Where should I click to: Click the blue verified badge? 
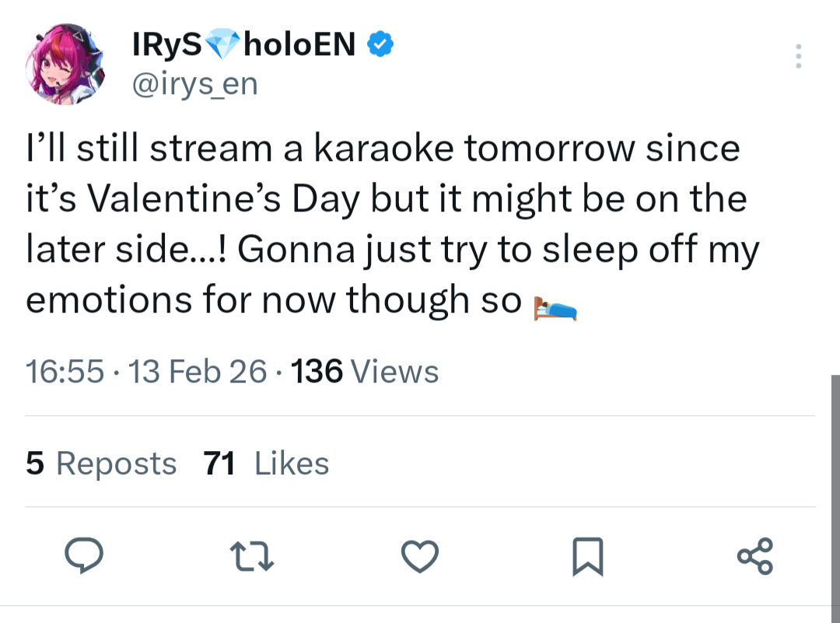380,46
